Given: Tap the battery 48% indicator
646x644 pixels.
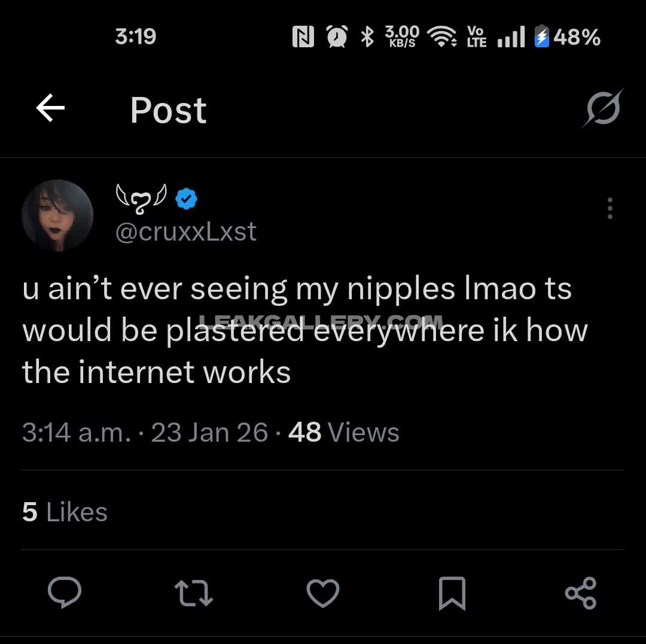Looking at the screenshot, I should click(x=567, y=37).
